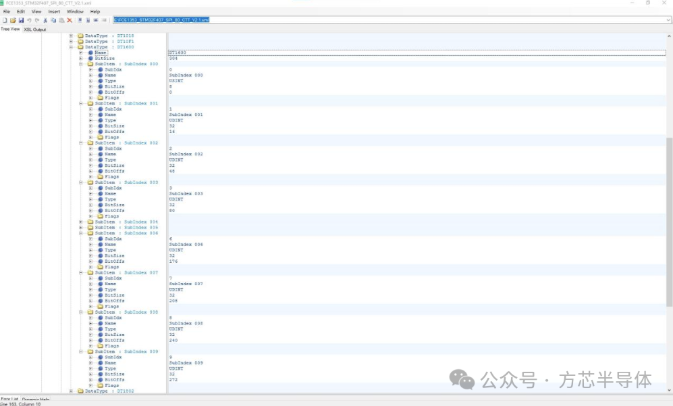Click the value 'SubIndex 000' in right pane
673x406 pixels.
(x=186, y=75)
